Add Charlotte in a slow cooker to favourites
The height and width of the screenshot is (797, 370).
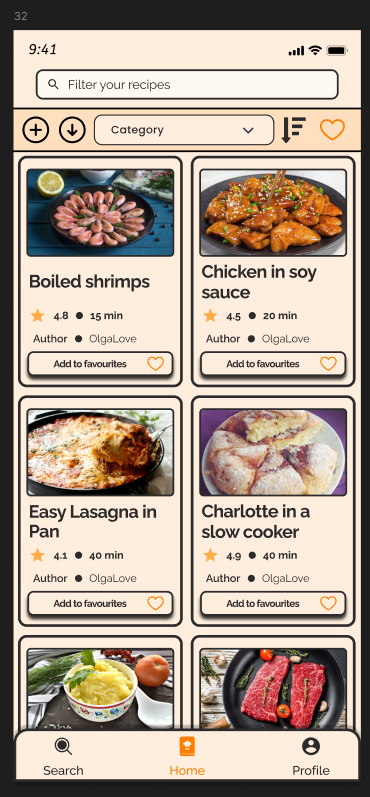pyautogui.click(x=273, y=603)
